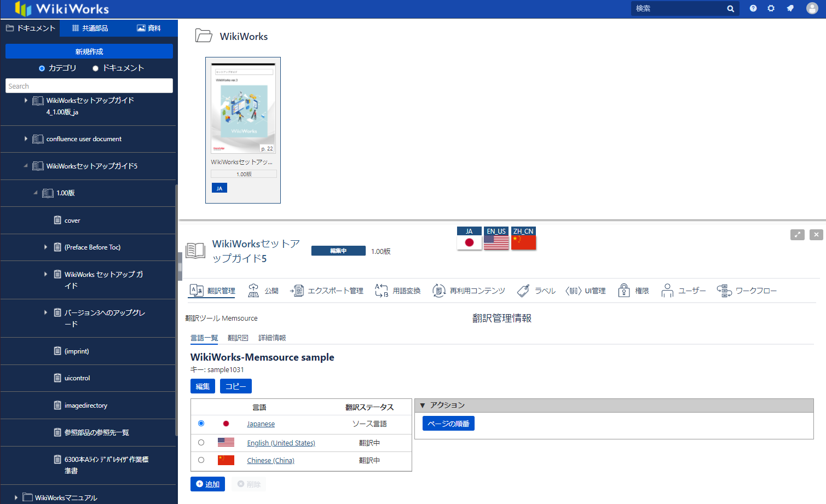
Task: Collapse the WikiWorksセットアップガイド5 tree node
Action: pyautogui.click(x=26, y=166)
